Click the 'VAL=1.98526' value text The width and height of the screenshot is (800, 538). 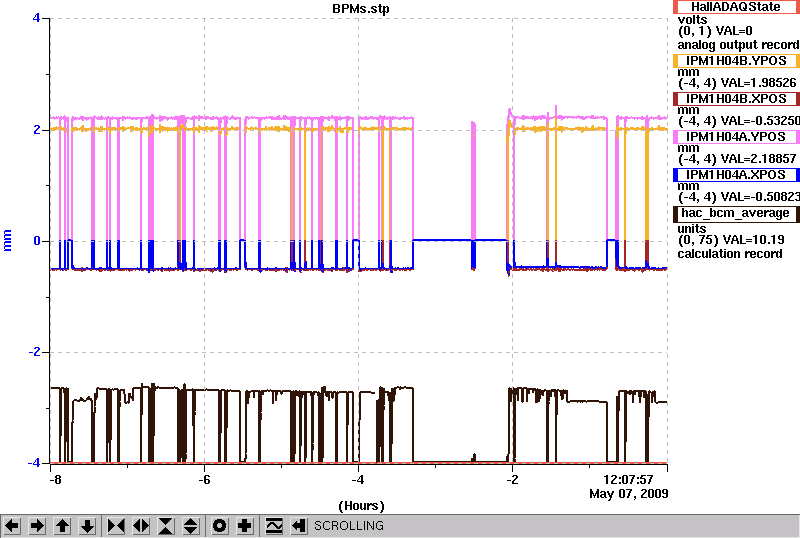(757, 83)
